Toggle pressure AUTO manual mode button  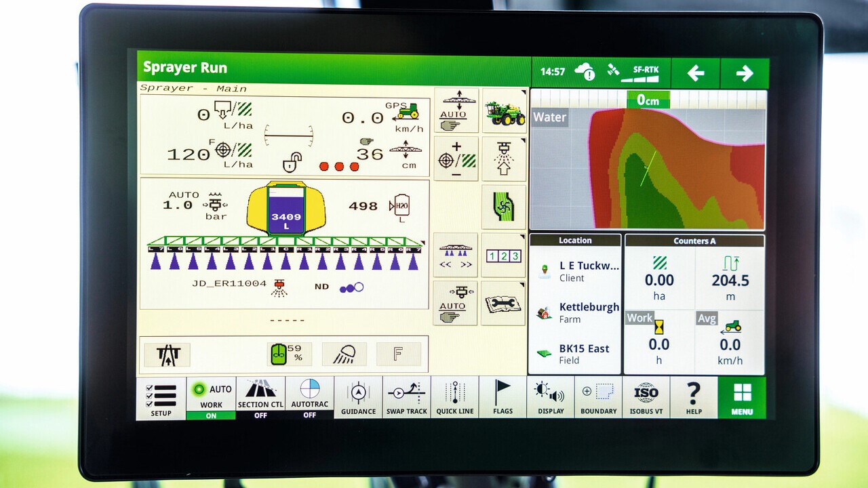pyautogui.click(x=455, y=303)
